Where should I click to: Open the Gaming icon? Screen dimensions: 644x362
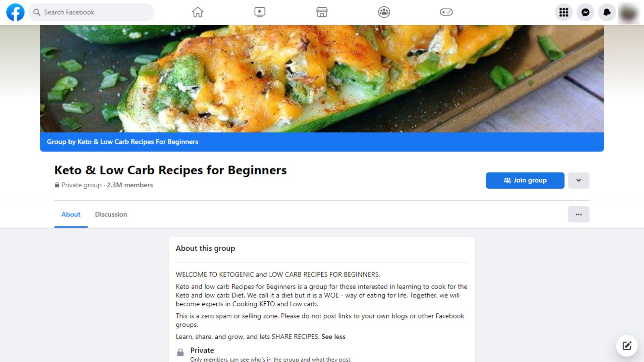(446, 12)
